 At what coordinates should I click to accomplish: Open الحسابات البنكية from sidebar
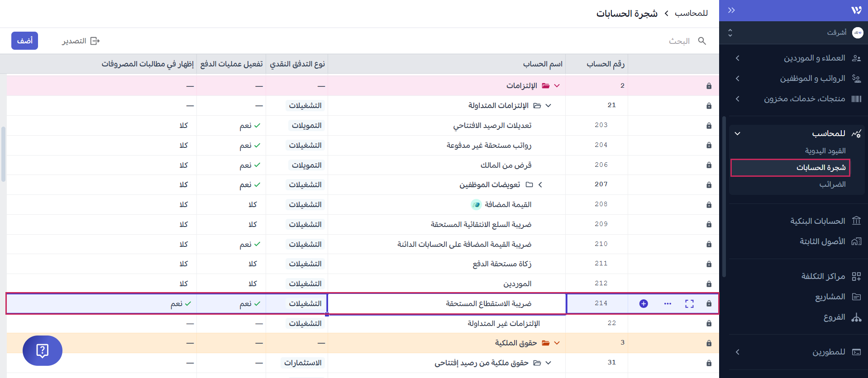tap(817, 221)
